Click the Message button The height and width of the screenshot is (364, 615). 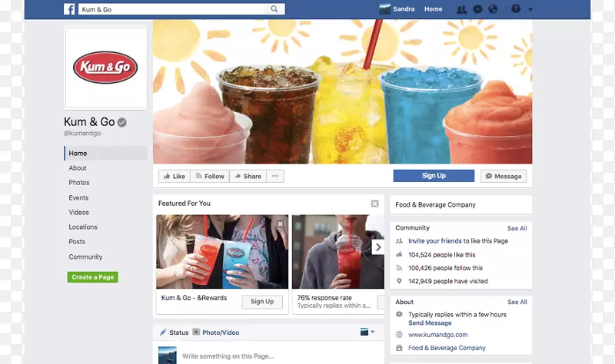[x=504, y=176]
